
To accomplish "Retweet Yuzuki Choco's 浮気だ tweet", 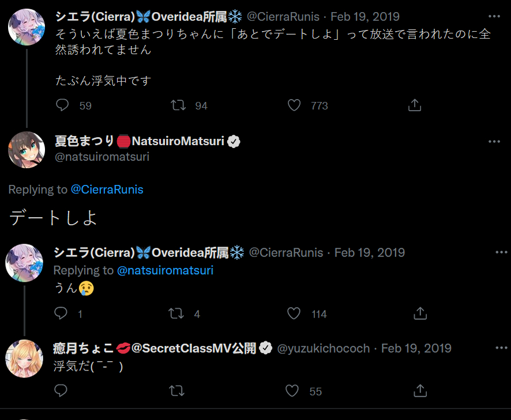I will pyautogui.click(x=177, y=391).
